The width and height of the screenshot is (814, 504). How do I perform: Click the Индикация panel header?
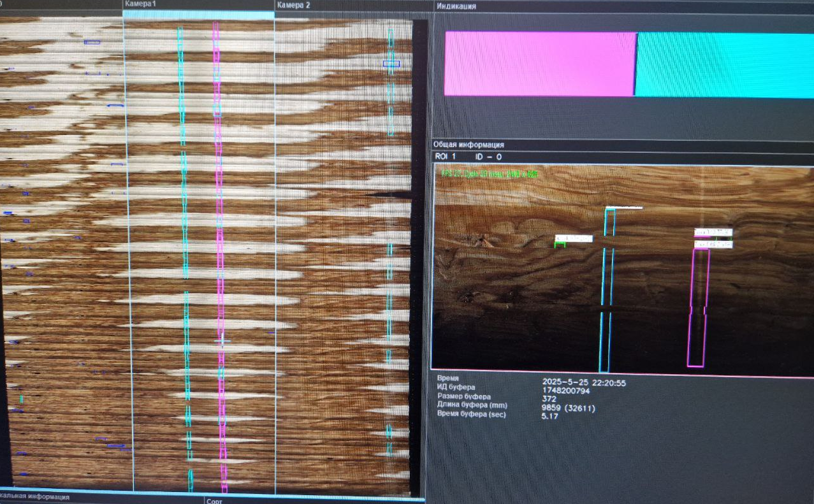click(456, 6)
